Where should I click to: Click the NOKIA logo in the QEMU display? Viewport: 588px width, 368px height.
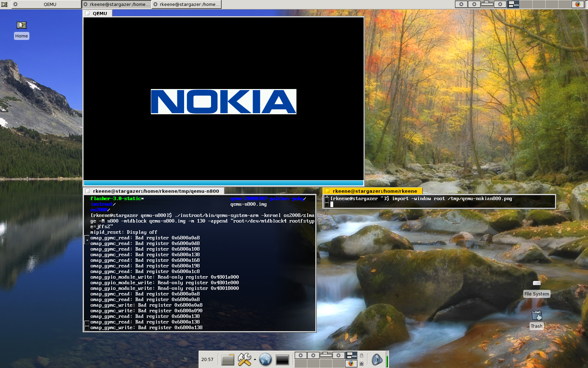(x=224, y=102)
